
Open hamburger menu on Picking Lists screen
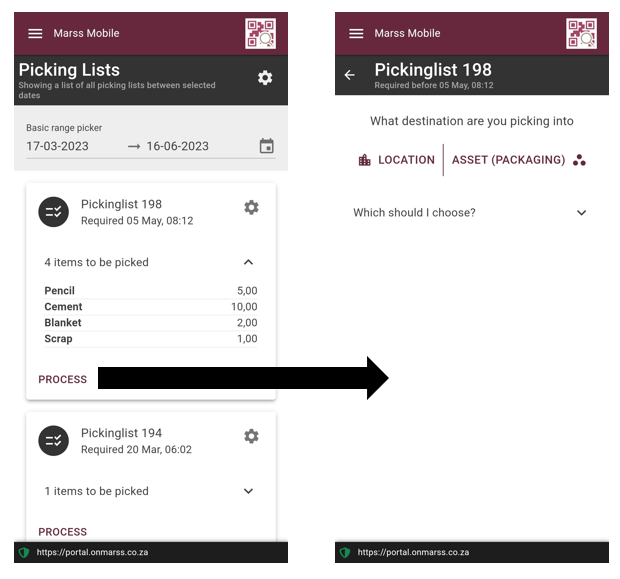click(x=35, y=34)
